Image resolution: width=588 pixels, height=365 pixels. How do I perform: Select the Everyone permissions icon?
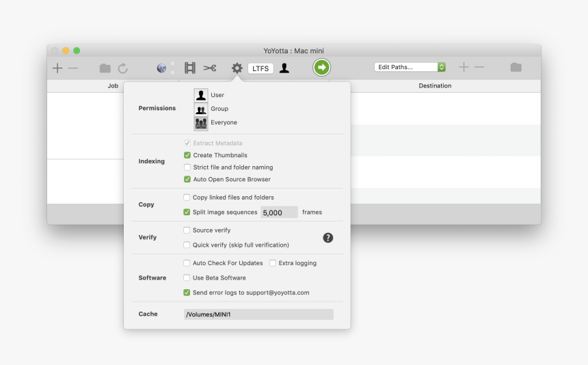(201, 123)
